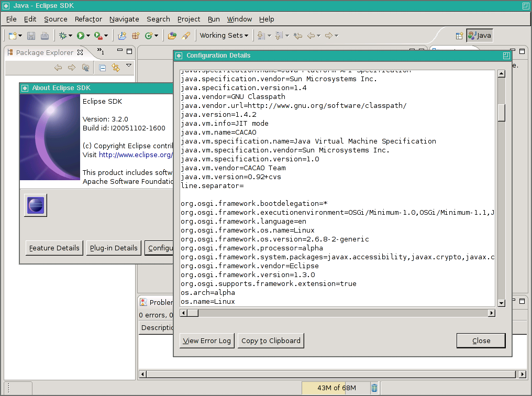
Task: Click the Open Perspective icon
Action: (459, 36)
